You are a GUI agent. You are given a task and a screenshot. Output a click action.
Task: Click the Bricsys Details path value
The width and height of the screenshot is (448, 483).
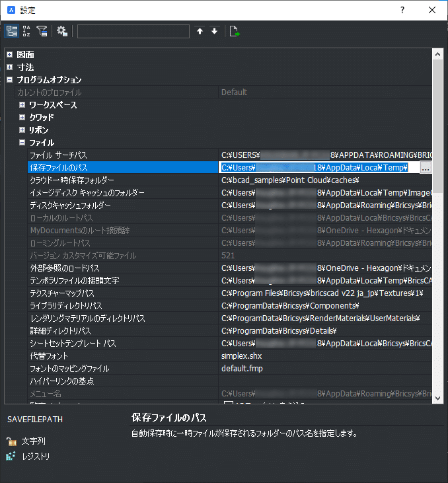point(279,331)
